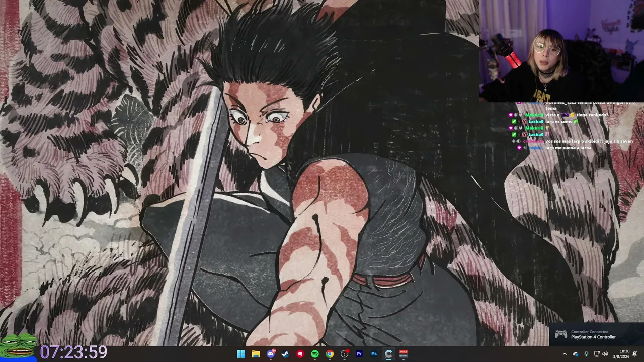Image resolution: width=644 pixels, height=362 pixels.
Task: Open Discord from the taskbar
Action: click(271, 354)
